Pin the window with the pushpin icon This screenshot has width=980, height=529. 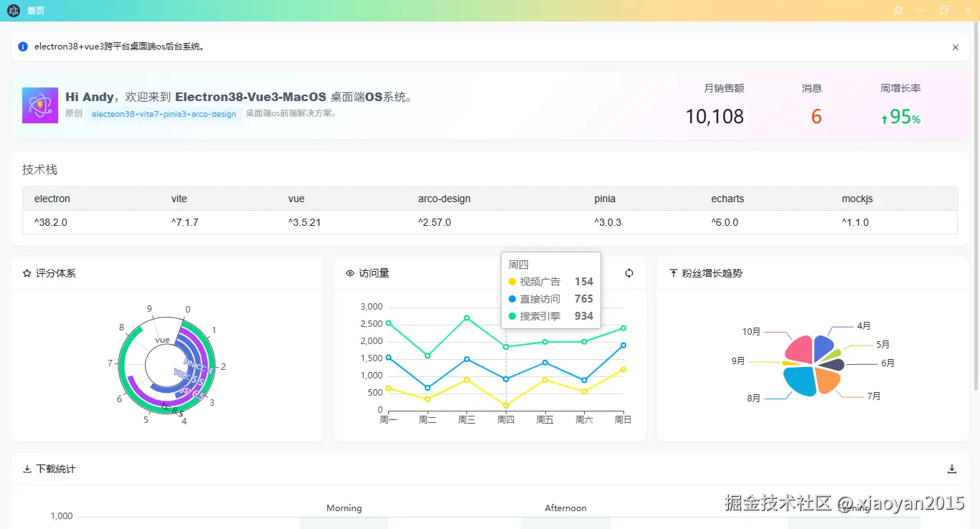point(897,11)
